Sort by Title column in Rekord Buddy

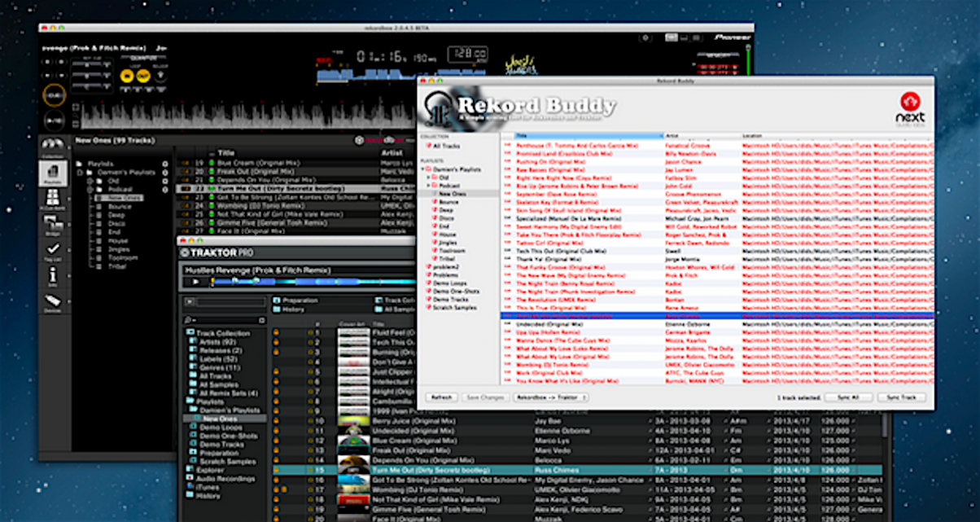pos(589,136)
